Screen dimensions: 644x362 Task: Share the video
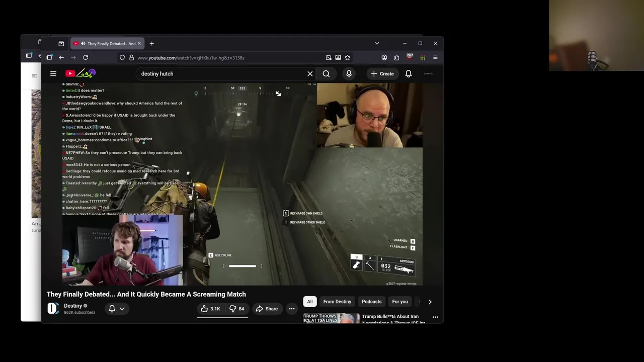pyautogui.click(x=267, y=309)
